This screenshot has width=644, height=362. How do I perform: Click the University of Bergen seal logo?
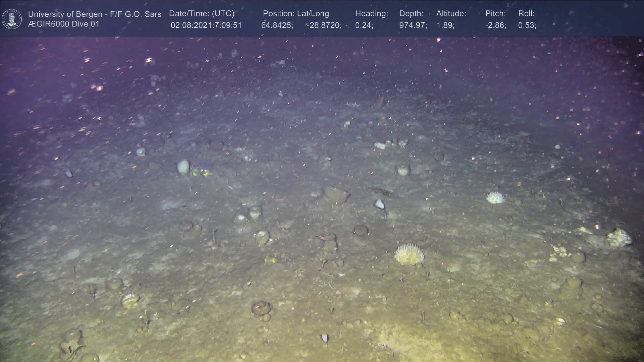[12, 19]
